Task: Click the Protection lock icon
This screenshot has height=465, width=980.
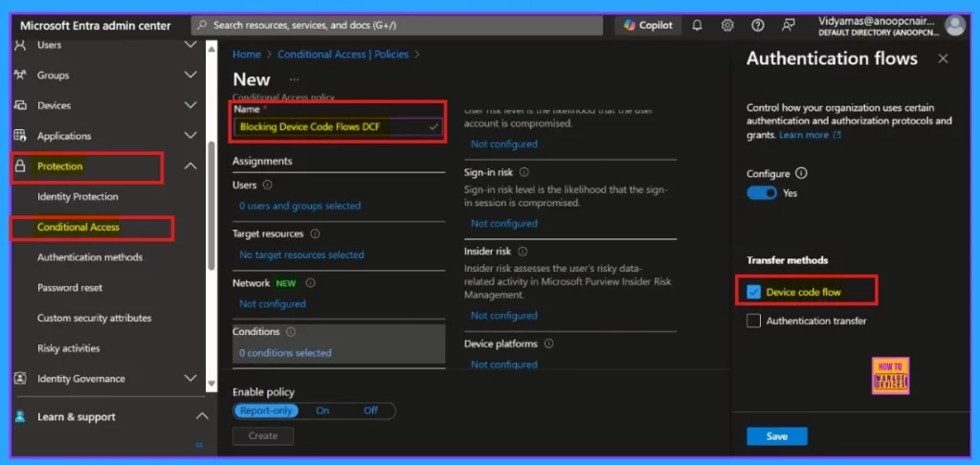Action: (20, 166)
